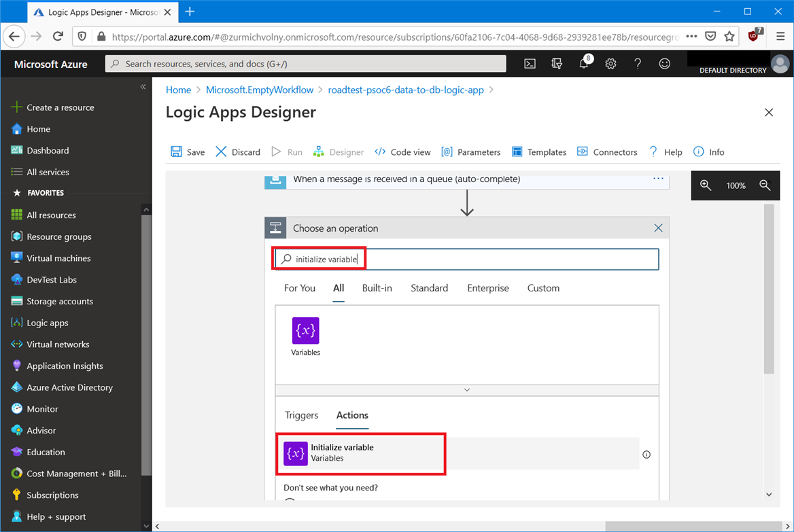The image size is (794, 532).
Task: Collapse the connectors list chevron
Action: click(x=466, y=390)
